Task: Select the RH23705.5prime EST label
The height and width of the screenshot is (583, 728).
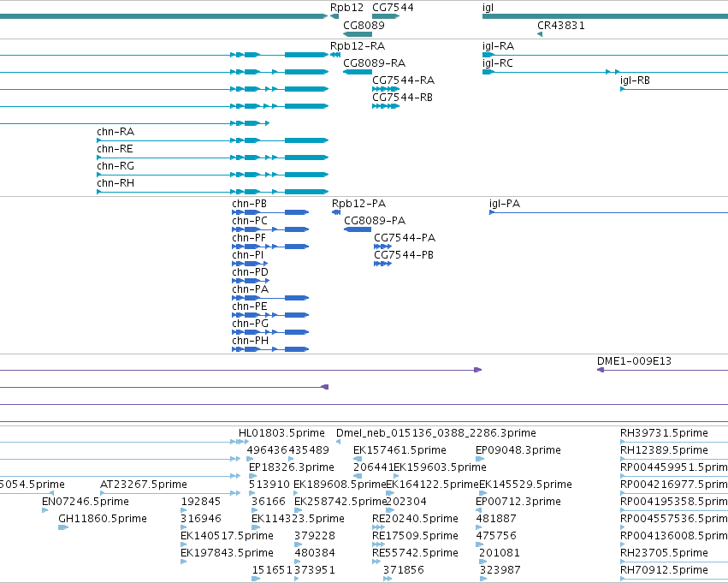Action: [665, 553]
